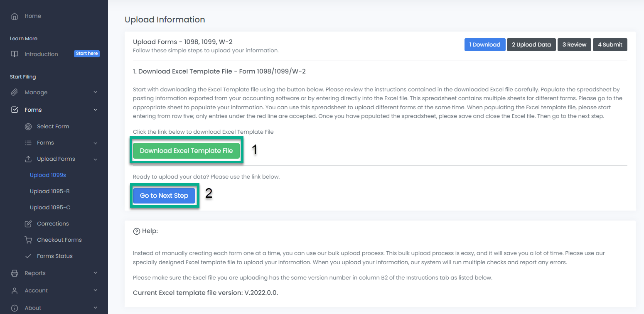
Task: Download the Excel Template File
Action: click(186, 151)
